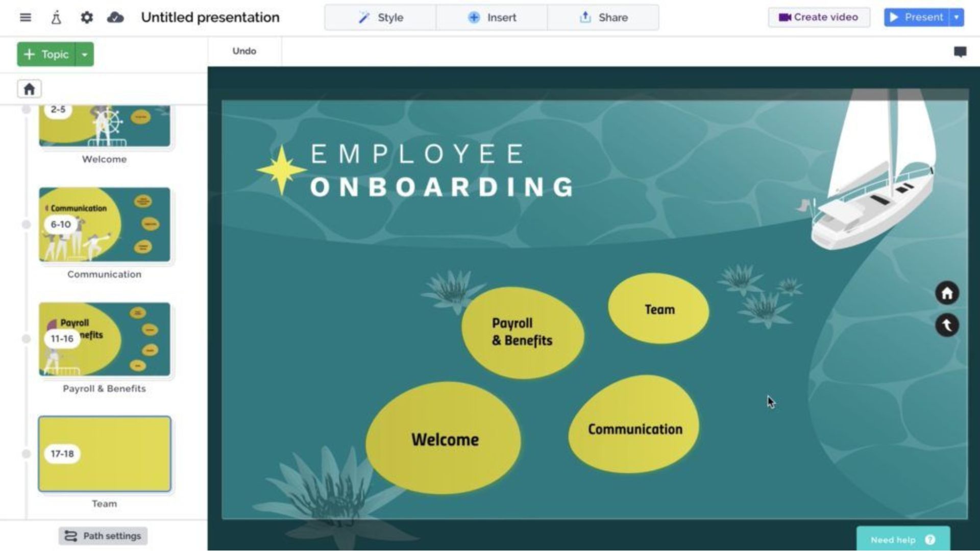The height and width of the screenshot is (551, 980).
Task: Click the canvas home navigation icon
Action: (x=947, y=293)
